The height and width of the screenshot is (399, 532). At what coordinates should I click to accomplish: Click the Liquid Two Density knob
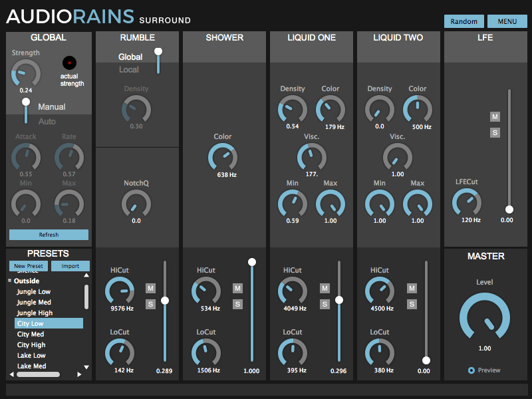379,110
